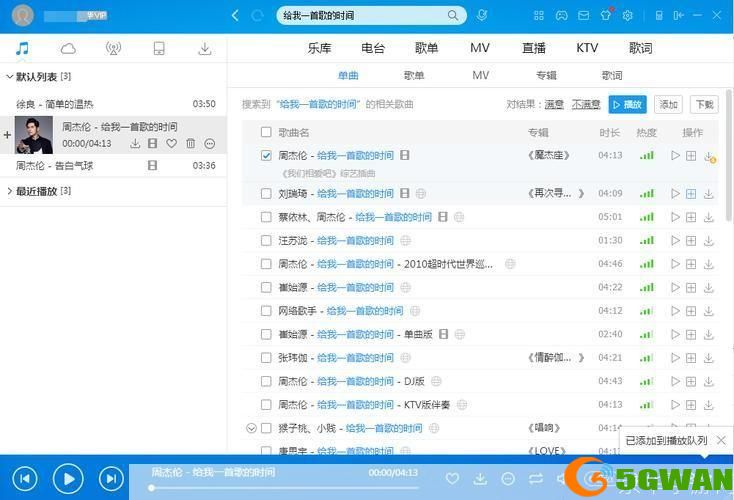This screenshot has width=734, height=500.
Task: Open more options for the playing playlist song
Action: 210,143
